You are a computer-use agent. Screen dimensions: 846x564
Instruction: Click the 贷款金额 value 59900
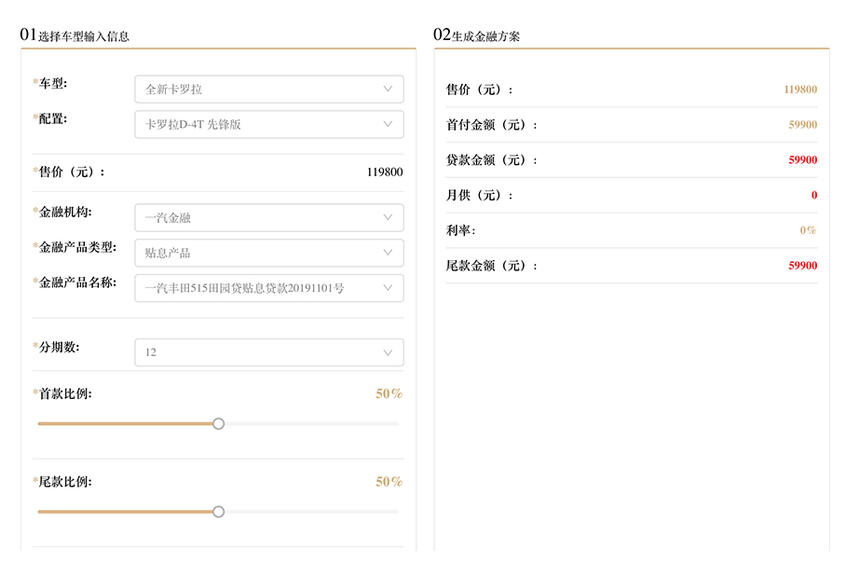[x=802, y=160]
